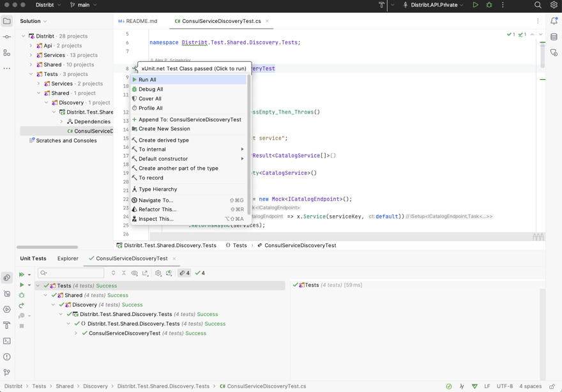Click Repeat previous run icon in test session
Viewport: 562px width, 392px height.
coord(22,306)
